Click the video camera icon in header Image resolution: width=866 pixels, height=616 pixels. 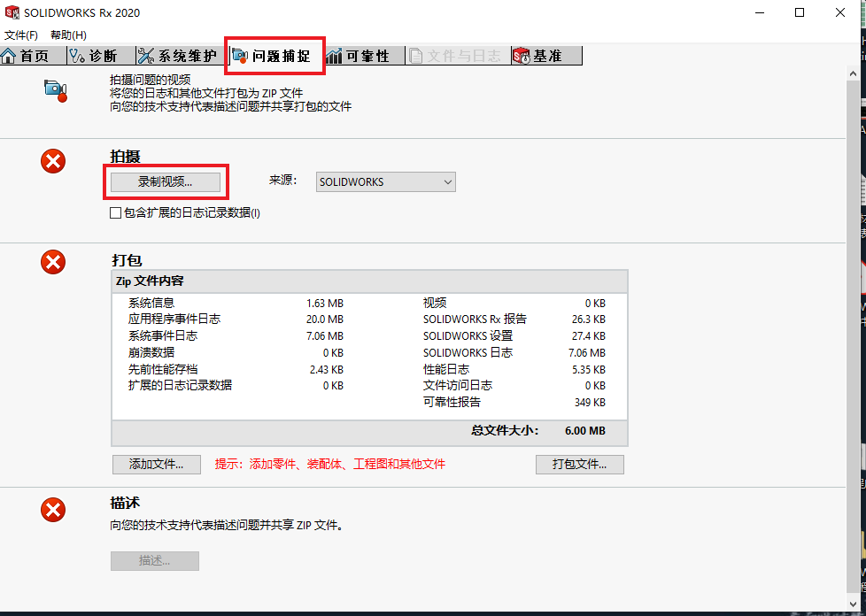click(x=56, y=89)
